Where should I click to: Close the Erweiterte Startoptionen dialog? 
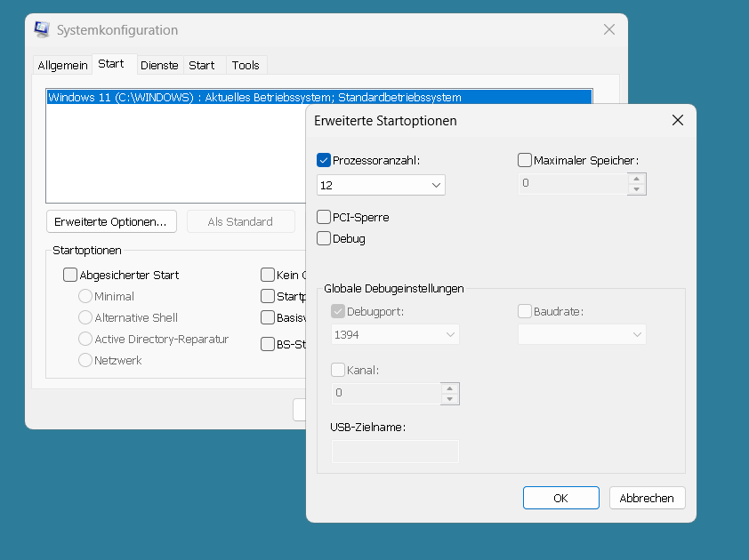coord(677,120)
